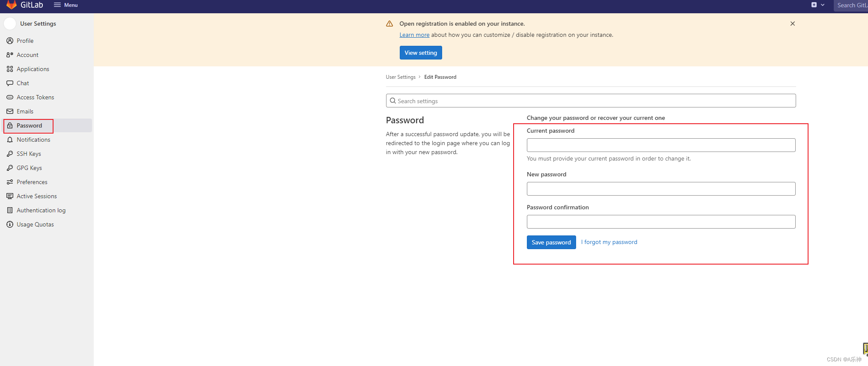Click the Profile person icon in sidebar
The height and width of the screenshot is (366, 868).
tap(10, 41)
